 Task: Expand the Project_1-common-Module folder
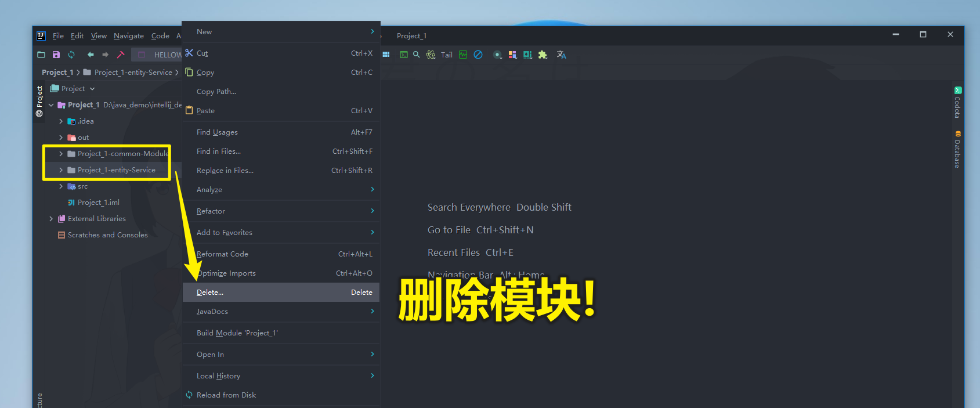(x=61, y=154)
